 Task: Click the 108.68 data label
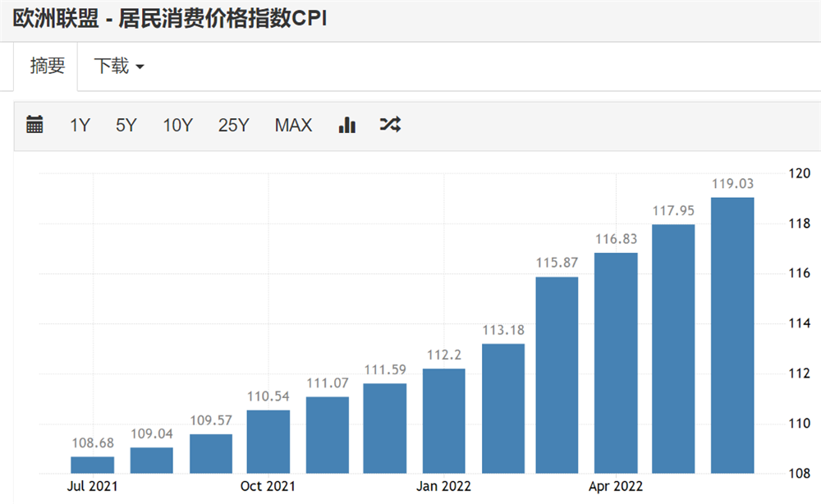[x=93, y=443]
